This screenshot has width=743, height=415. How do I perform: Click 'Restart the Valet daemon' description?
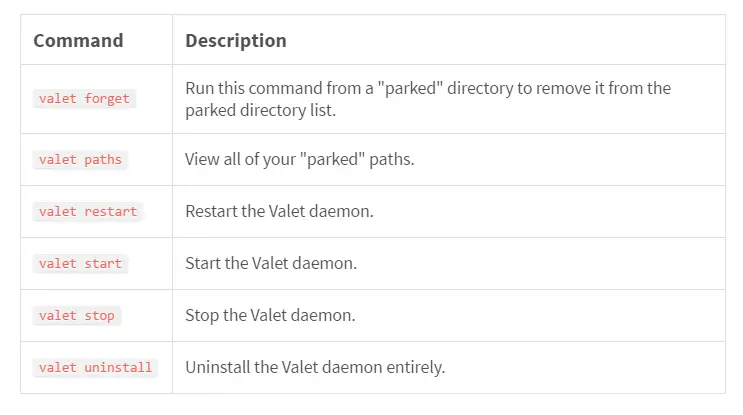[280, 211]
